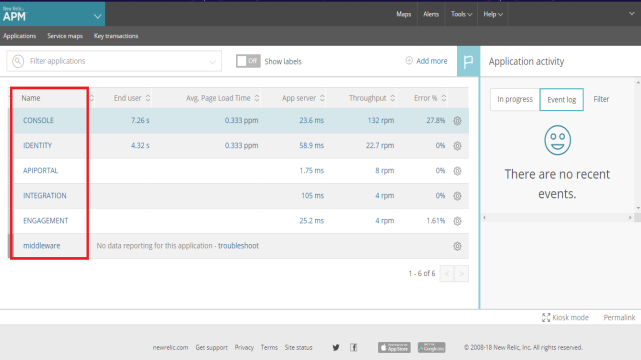641x360 pixels.
Task: Click the Google Play badge
Action: point(431,347)
